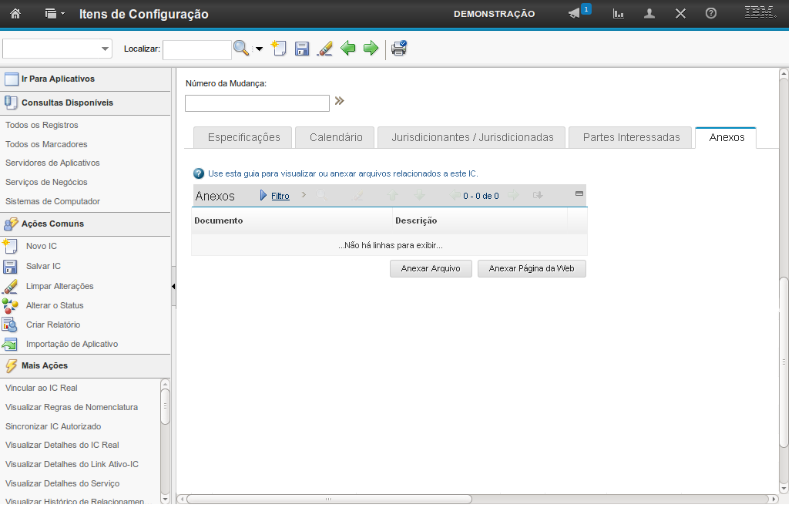
Task: Go to next record with right green arrow
Action: coord(371,49)
